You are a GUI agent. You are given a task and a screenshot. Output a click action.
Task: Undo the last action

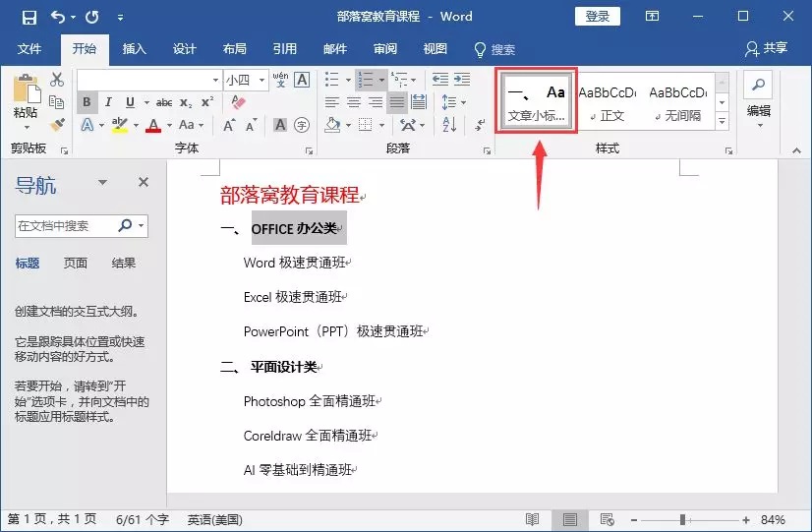point(57,17)
